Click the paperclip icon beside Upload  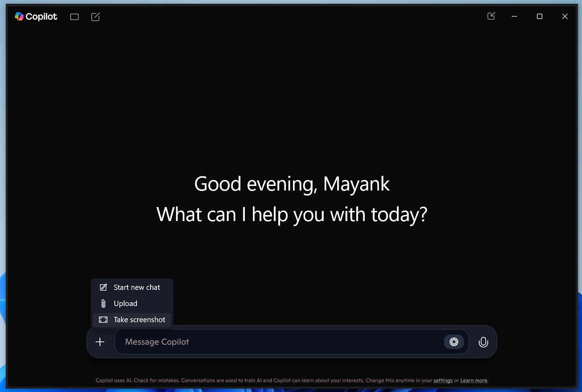click(103, 303)
